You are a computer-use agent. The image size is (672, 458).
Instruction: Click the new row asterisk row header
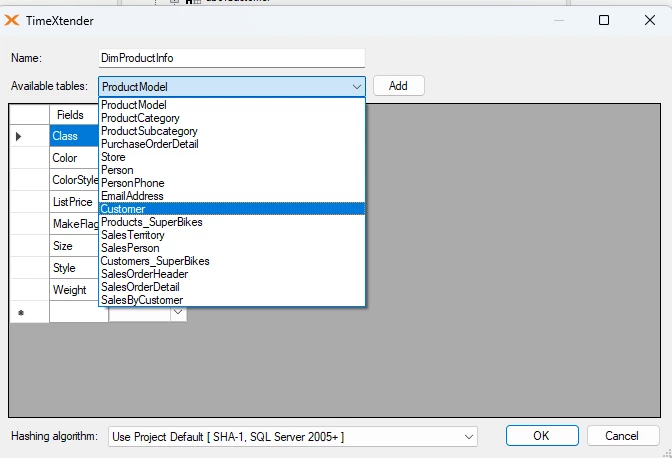click(29, 312)
